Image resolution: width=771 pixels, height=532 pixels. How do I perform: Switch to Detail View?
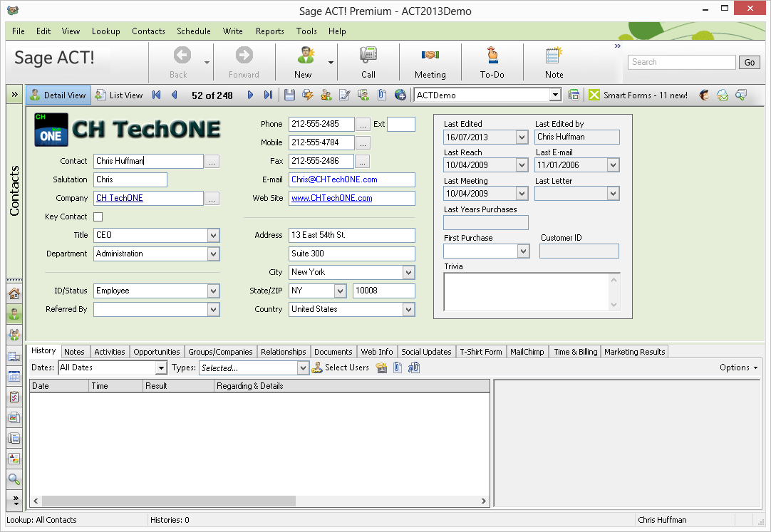pos(58,95)
